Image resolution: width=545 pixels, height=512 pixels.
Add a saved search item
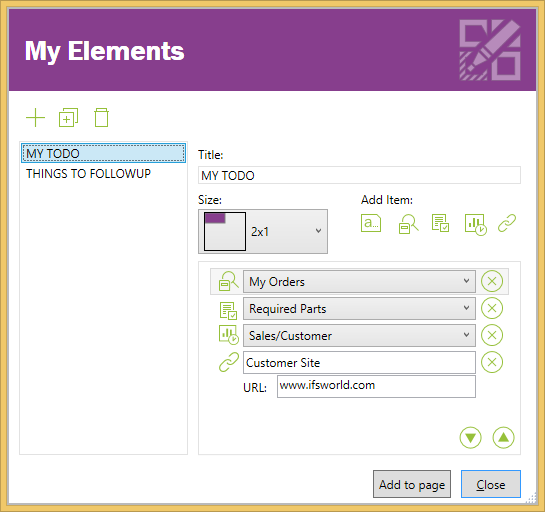(408, 224)
